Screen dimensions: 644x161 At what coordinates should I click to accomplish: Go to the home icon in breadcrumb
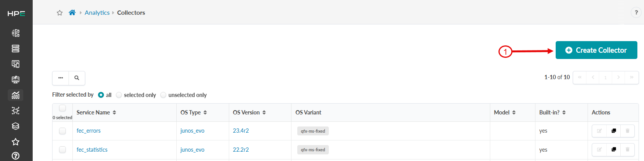[72, 12]
